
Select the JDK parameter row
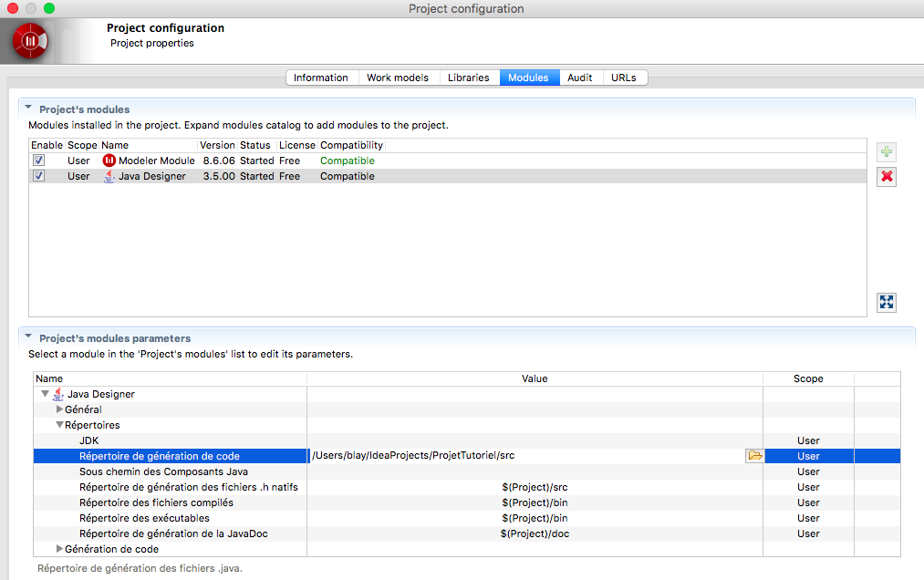(x=89, y=440)
